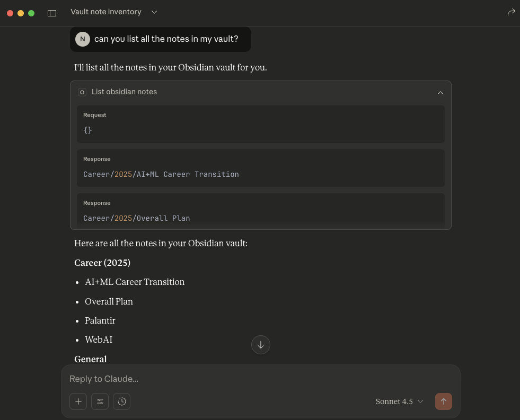Open the plus attachment menu
The width and height of the screenshot is (520, 420).
(78, 401)
